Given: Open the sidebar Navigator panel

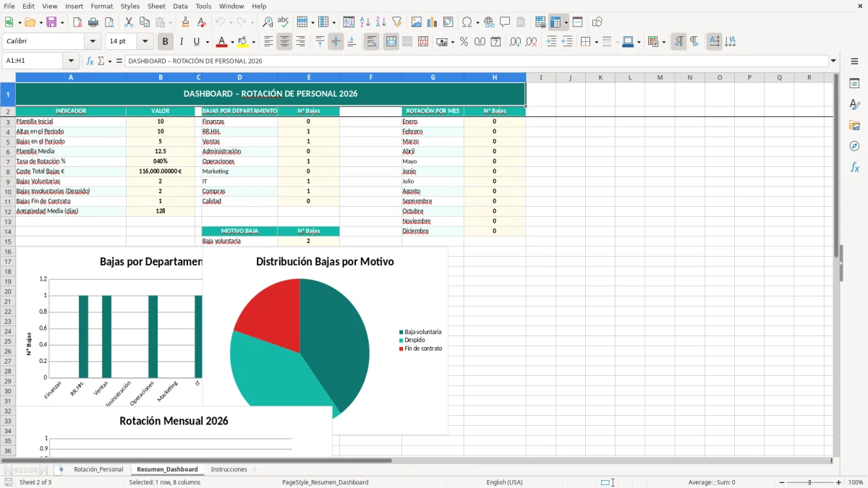Looking at the screenshot, I should pyautogui.click(x=854, y=146).
